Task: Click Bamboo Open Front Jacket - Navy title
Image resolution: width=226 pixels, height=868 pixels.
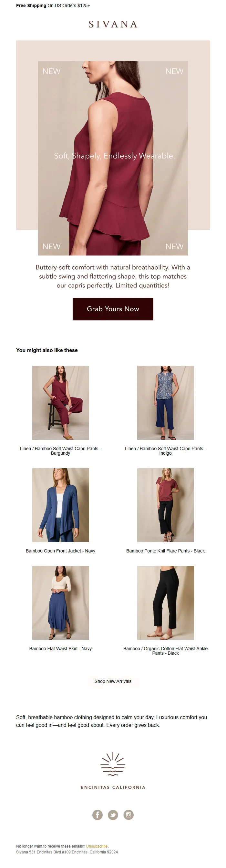Action: pyautogui.click(x=61, y=551)
